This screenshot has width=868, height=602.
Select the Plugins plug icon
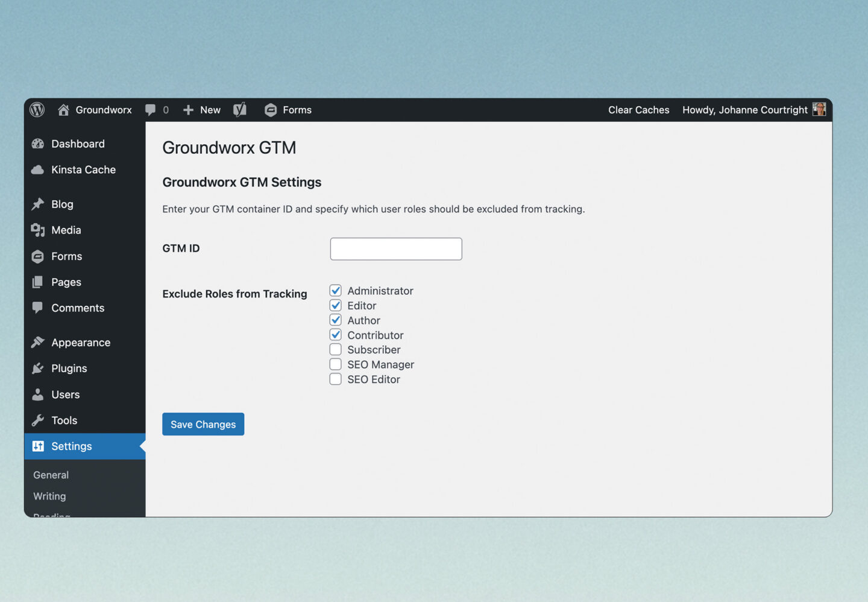point(37,368)
